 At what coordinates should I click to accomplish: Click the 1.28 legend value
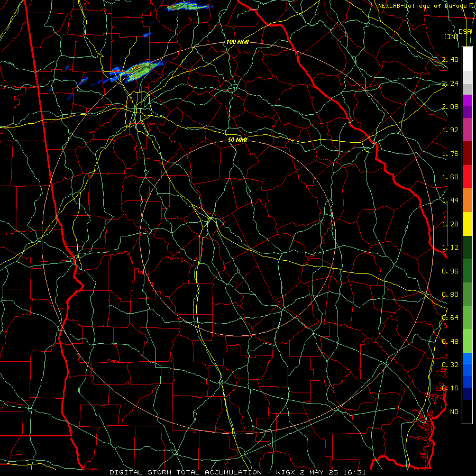click(x=450, y=224)
